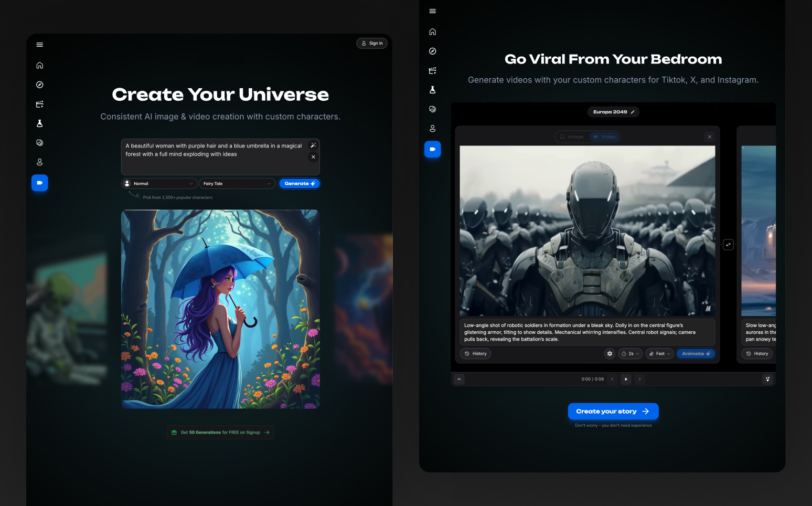
Task: Click the Animate button
Action: click(x=696, y=353)
